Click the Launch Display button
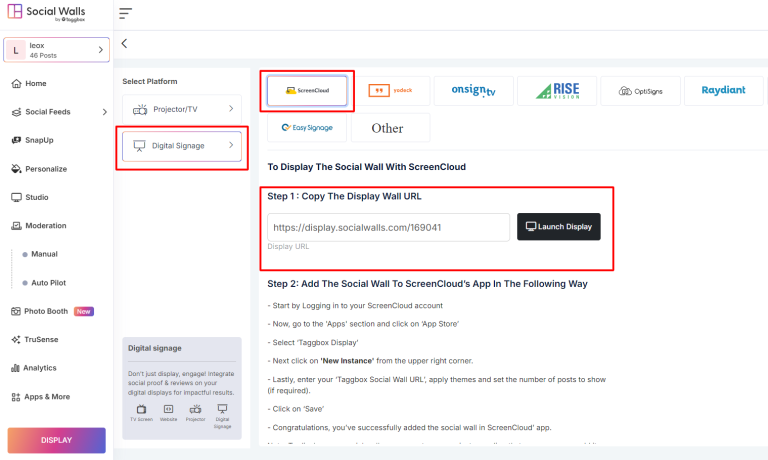Screen dimensions: 768x460 [x=558, y=227]
